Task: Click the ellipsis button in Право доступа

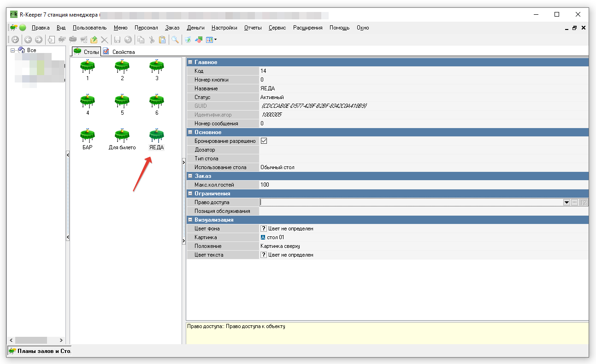Action: (574, 202)
